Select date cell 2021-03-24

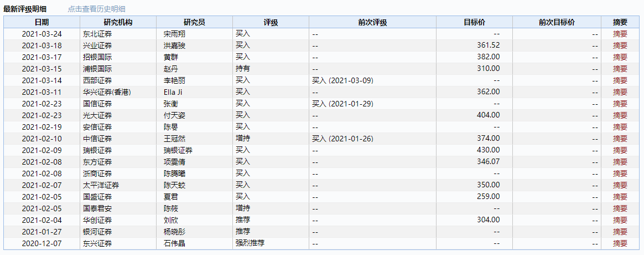click(x=41, y=34)
